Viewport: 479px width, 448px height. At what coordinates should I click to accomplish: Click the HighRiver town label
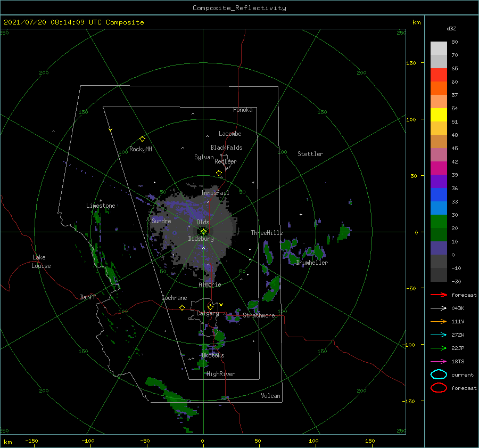pos(221,374)
